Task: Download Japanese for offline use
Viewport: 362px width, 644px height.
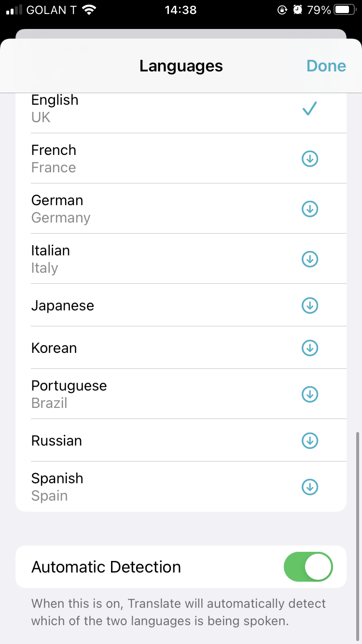Action: (309, 305)
